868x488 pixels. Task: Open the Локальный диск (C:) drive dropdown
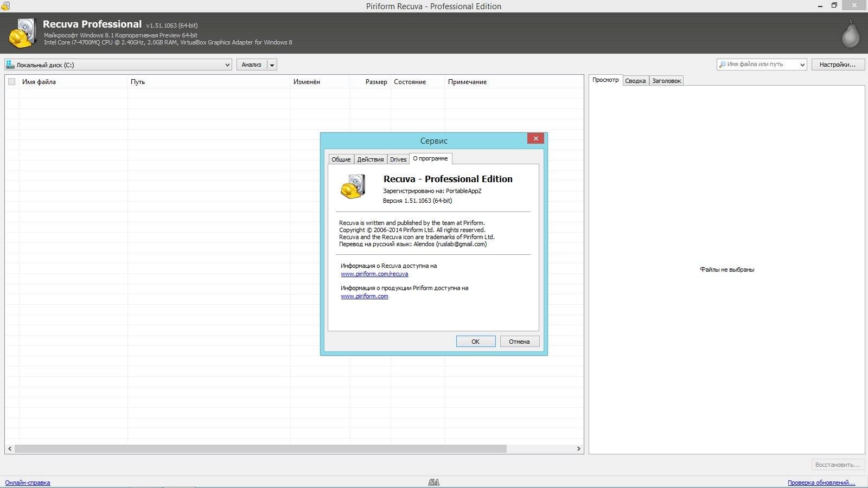coord(118,65)
